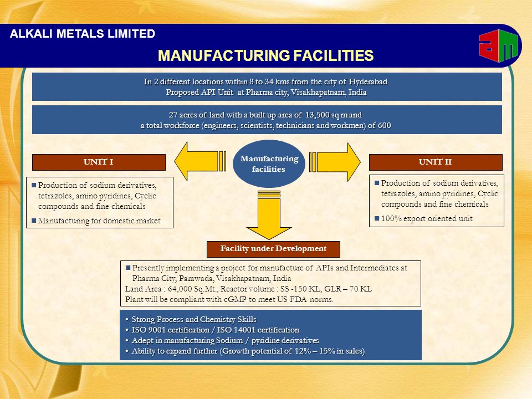This screenshot has height=399, width=532.
Task: Click the 'ALKALI METALS LIMITED' company name
Action: point(83,34)
